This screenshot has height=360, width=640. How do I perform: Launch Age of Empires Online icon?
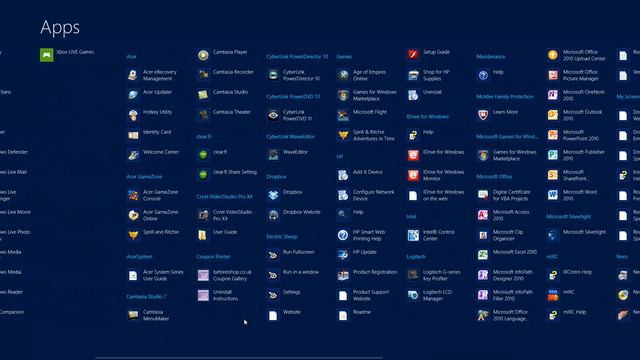(343, 75)
